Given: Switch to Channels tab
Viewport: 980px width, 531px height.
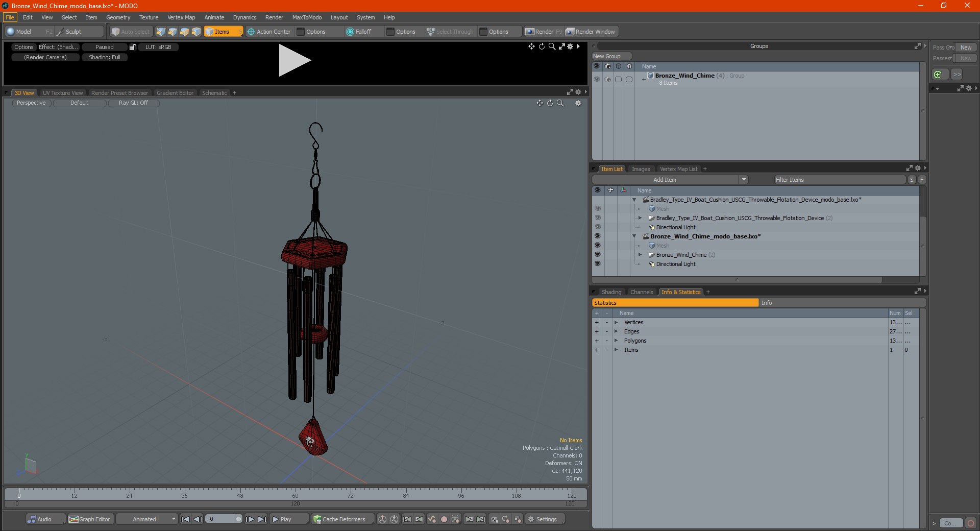Looking at the screenshot, I should tap(641, 292).
